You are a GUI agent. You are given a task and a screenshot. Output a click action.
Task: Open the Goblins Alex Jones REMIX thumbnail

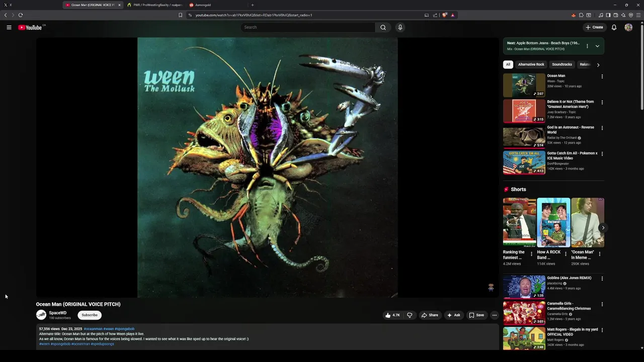(524, 287)
